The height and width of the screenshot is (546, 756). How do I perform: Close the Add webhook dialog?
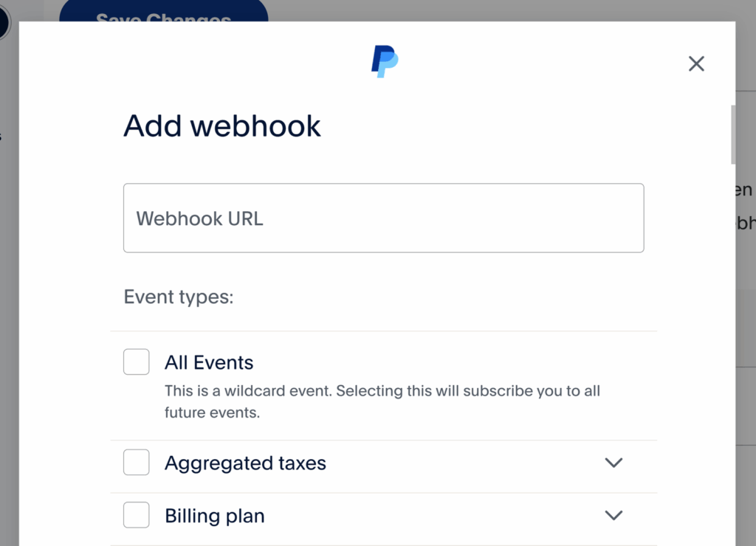click(696, 64)
